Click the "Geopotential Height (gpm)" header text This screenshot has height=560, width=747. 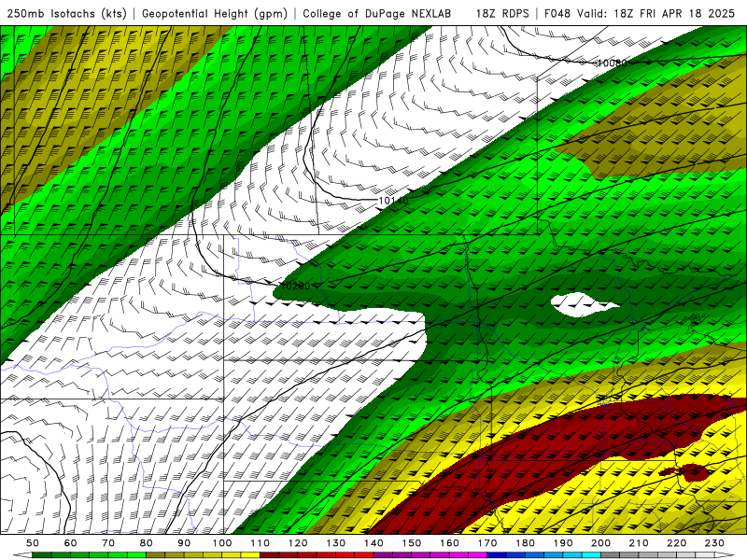point(215,13)
